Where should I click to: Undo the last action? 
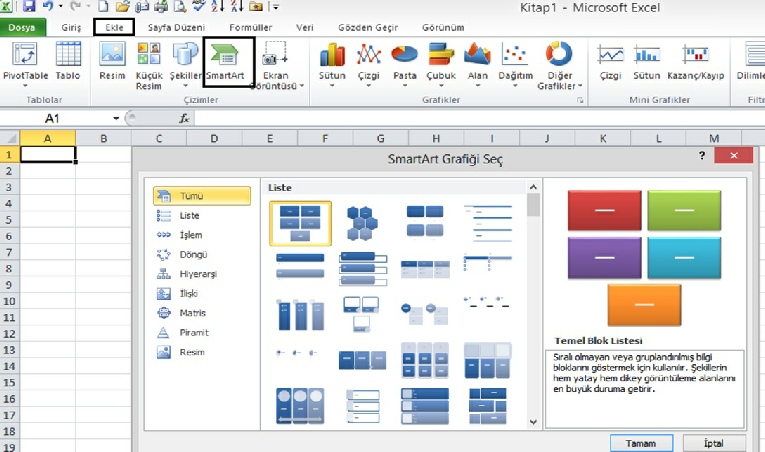48,6
